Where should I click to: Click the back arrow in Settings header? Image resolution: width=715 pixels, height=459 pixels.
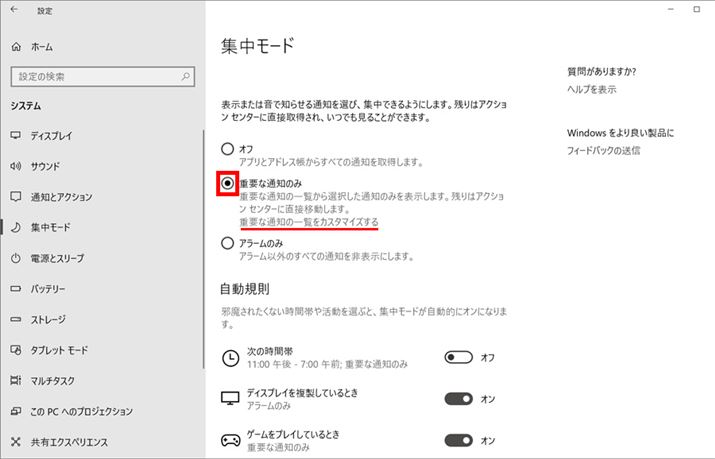pyautogui.click(x=15, y=10)
